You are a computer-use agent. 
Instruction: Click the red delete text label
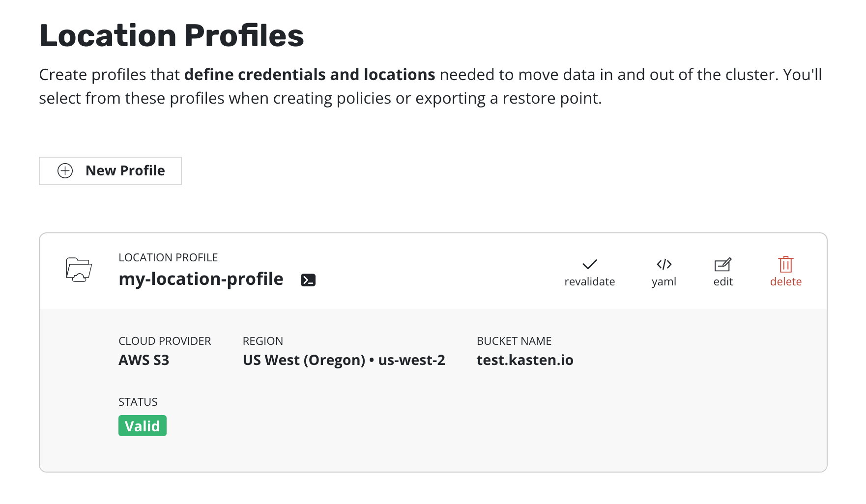[x=785, y=282]
